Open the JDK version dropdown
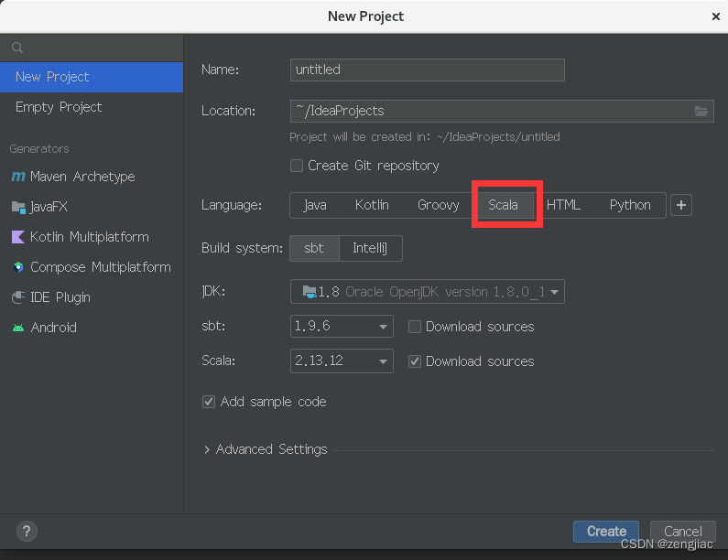This screenshot has height=560, width=728. click(x=427, y=292)
